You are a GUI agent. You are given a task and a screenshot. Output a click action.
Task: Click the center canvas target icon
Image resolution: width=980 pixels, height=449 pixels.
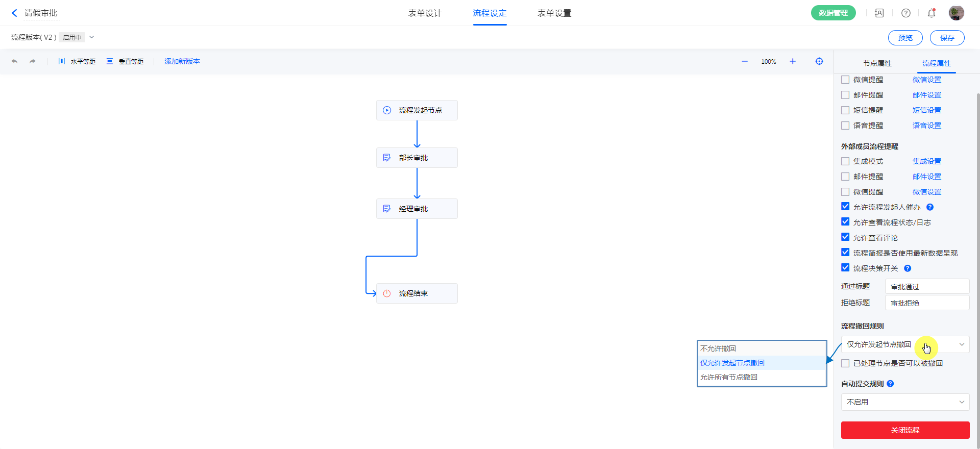819,61
